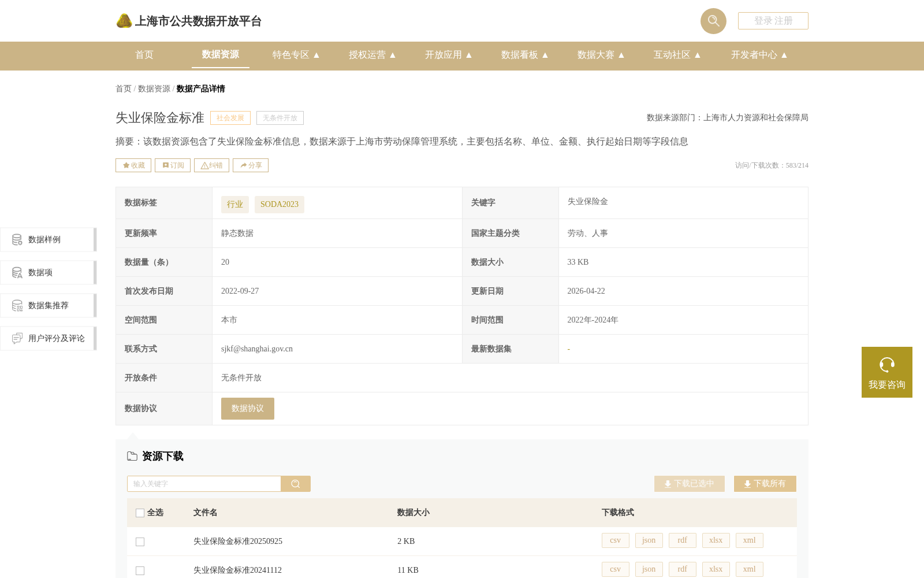Image resolution: width=924 pixels, height=578 pixels.
Task: Click the search magnifier icon in header
Action: 713,21
